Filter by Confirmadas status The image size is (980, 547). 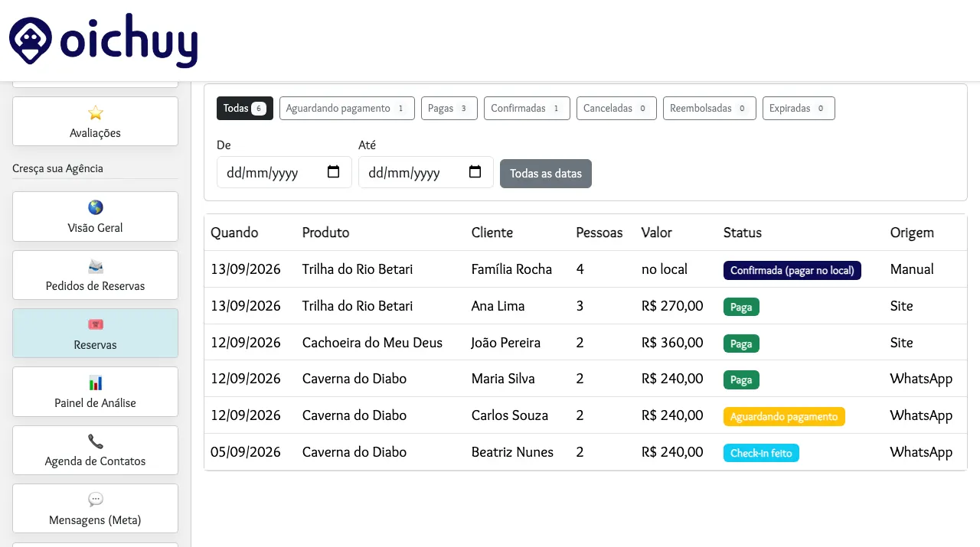527,109
